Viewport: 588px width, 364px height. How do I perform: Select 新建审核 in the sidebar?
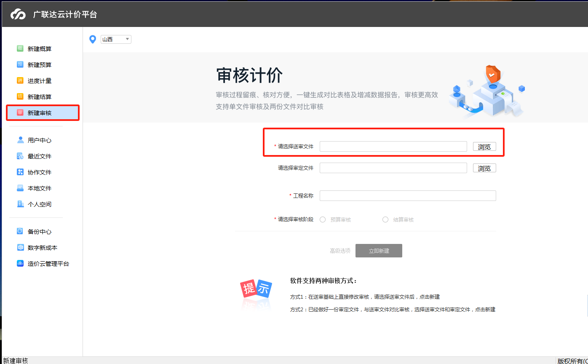43,113
